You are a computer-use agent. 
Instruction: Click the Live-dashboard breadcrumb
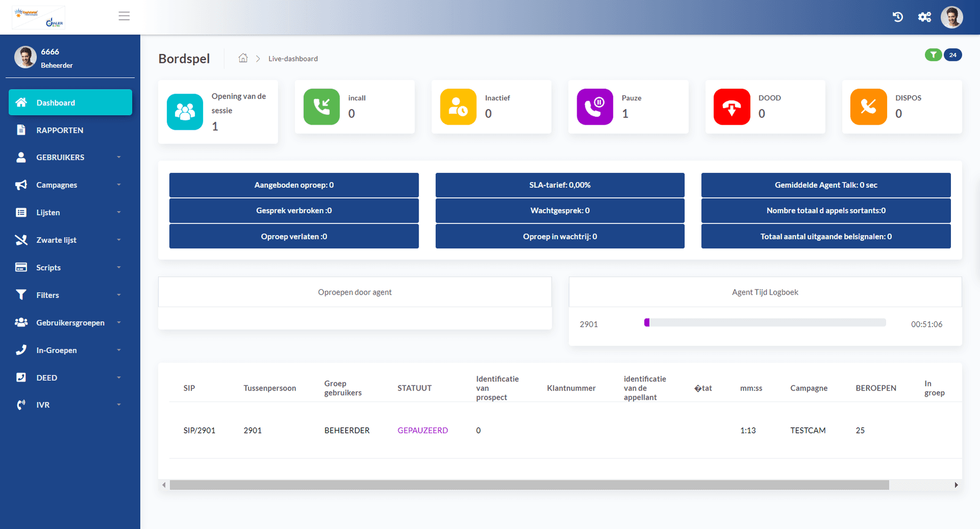point(292,58)
